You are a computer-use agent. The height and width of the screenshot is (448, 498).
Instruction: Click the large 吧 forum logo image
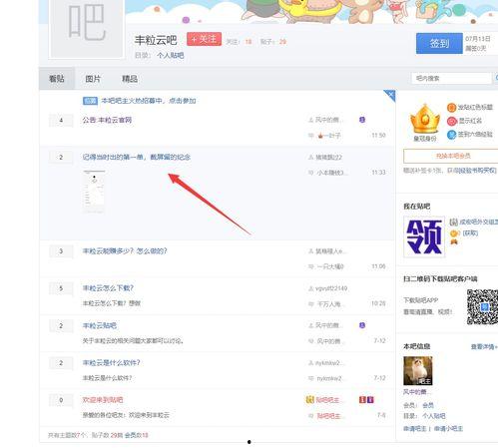87,29
